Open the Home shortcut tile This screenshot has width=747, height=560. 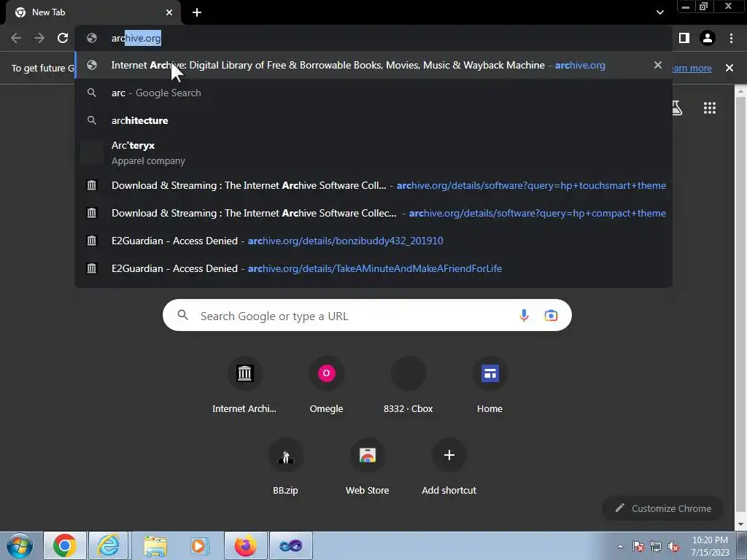pyautogui.click(x=489, y=385)
